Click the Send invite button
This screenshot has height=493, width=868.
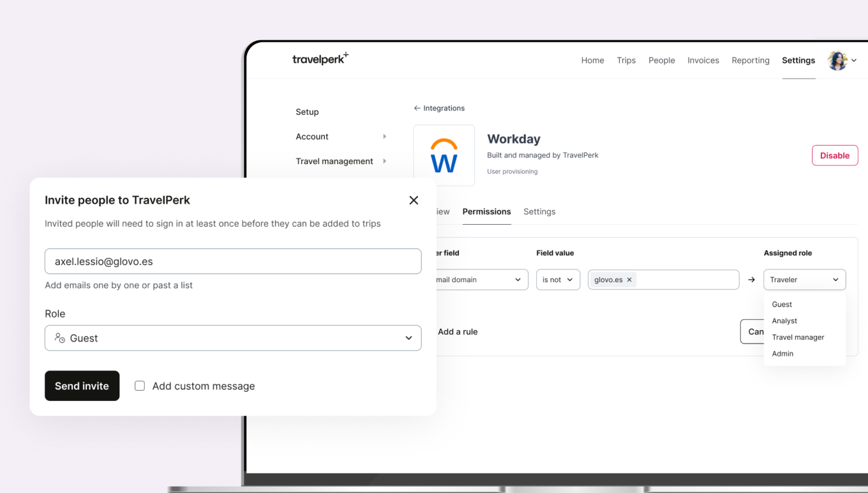coord(82,386)
